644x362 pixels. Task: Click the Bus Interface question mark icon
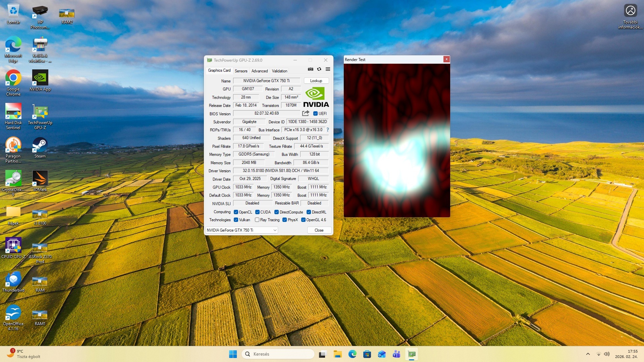tap(328, 130)
